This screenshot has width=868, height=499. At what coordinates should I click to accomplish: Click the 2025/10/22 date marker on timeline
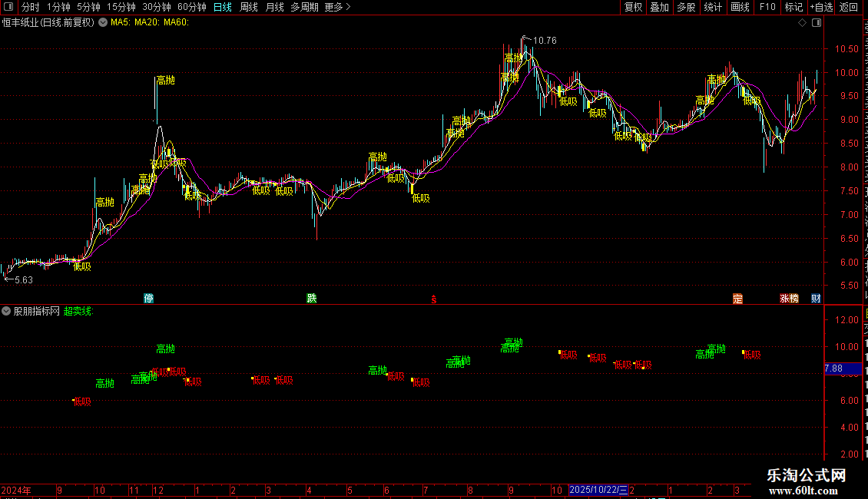598,490
